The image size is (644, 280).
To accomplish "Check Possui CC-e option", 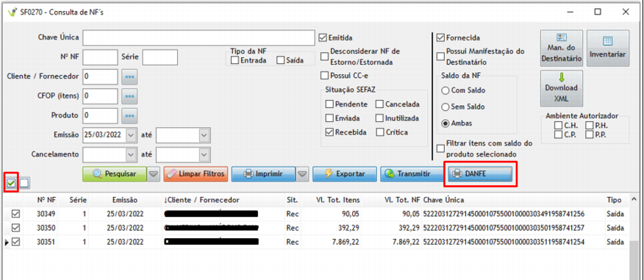I will click(x=325, y=76).
